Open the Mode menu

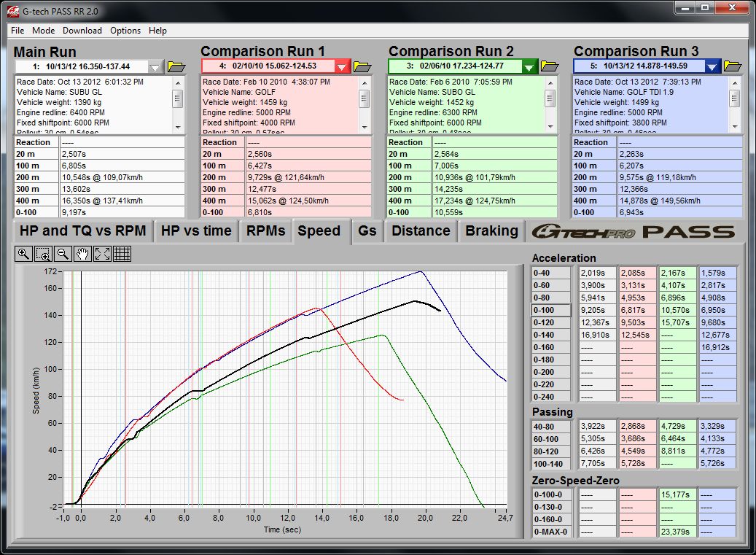point(44,31)
